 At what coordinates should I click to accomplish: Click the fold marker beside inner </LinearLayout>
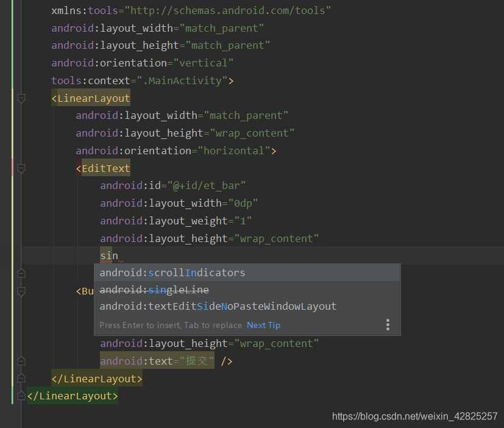coord(21,378)
